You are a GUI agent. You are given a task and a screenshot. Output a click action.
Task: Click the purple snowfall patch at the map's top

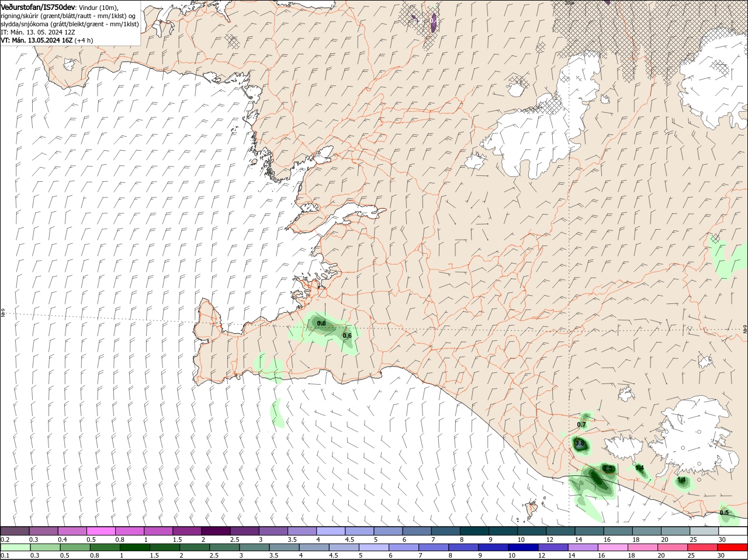(434, 22)
